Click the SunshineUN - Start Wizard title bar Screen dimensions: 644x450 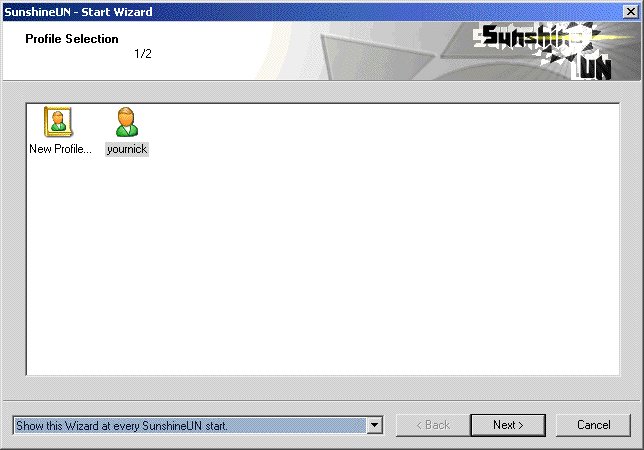312,11
